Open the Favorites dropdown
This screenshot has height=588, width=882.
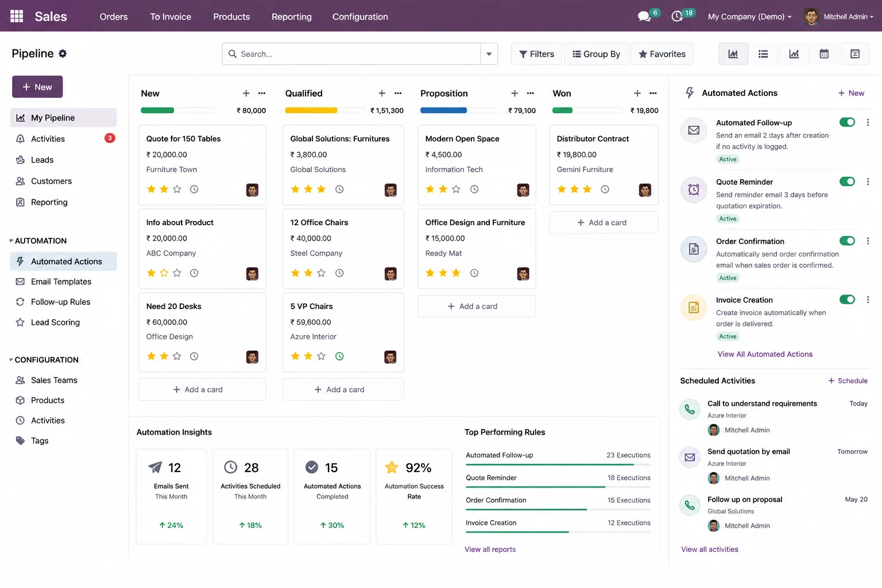pos(662,54)
